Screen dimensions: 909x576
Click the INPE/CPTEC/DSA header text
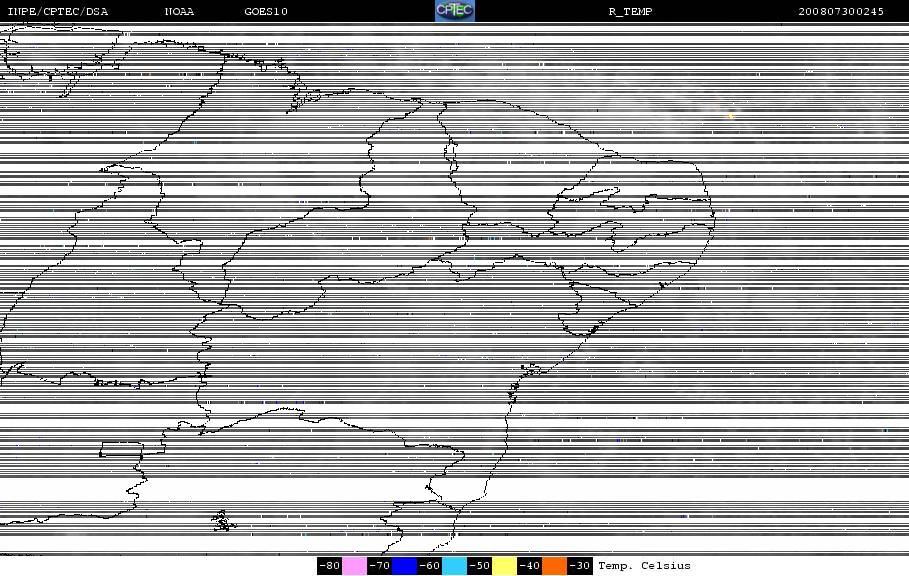[x=57, y=12]
